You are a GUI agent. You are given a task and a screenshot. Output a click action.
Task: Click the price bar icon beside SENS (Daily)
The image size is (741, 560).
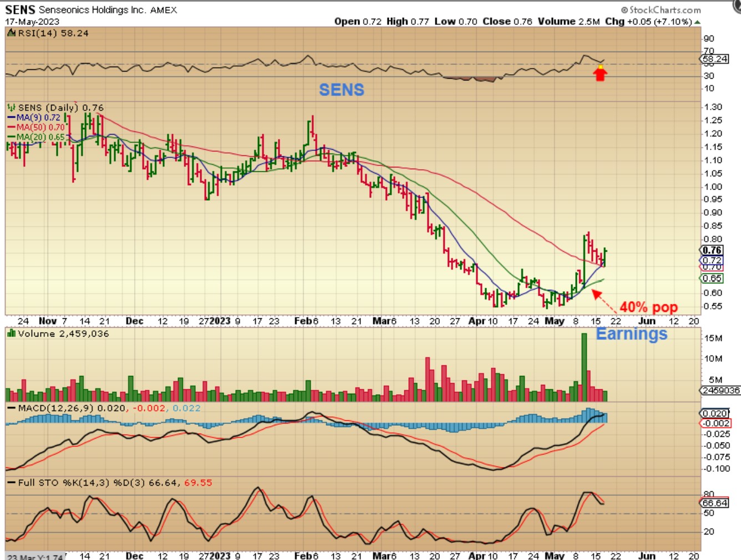click(11, 108)
